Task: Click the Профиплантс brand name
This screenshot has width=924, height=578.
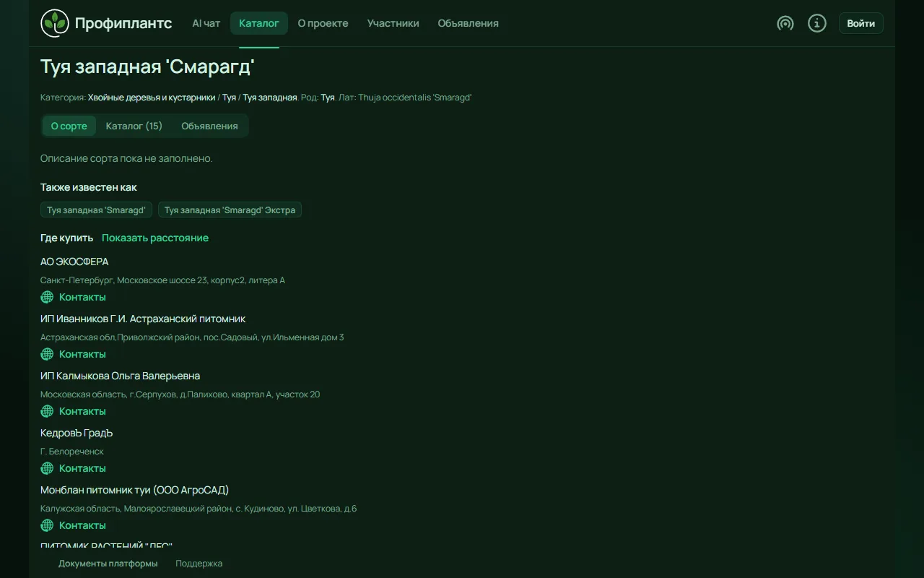Action: (x=123, y=23)
